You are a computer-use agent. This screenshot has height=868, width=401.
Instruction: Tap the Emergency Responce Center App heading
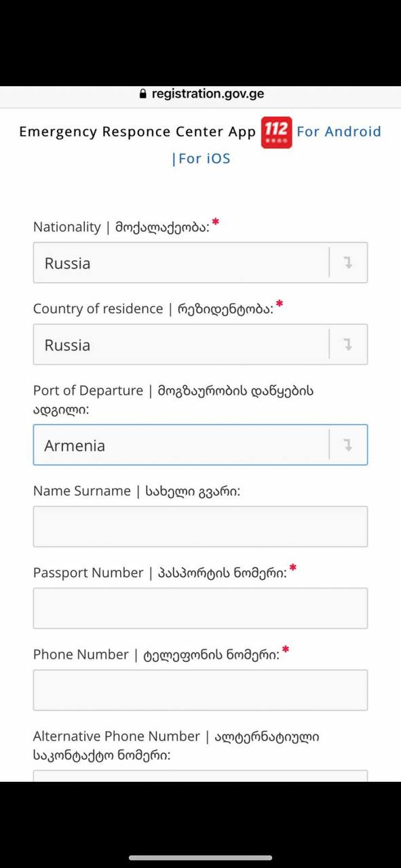pyautogui.click(x=137, y=132)
